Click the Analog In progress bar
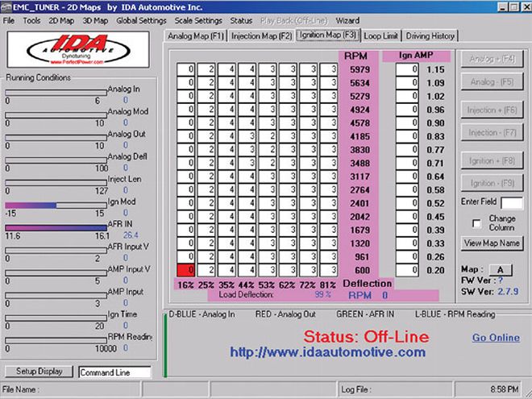532x399 pixels. (56, 93)
